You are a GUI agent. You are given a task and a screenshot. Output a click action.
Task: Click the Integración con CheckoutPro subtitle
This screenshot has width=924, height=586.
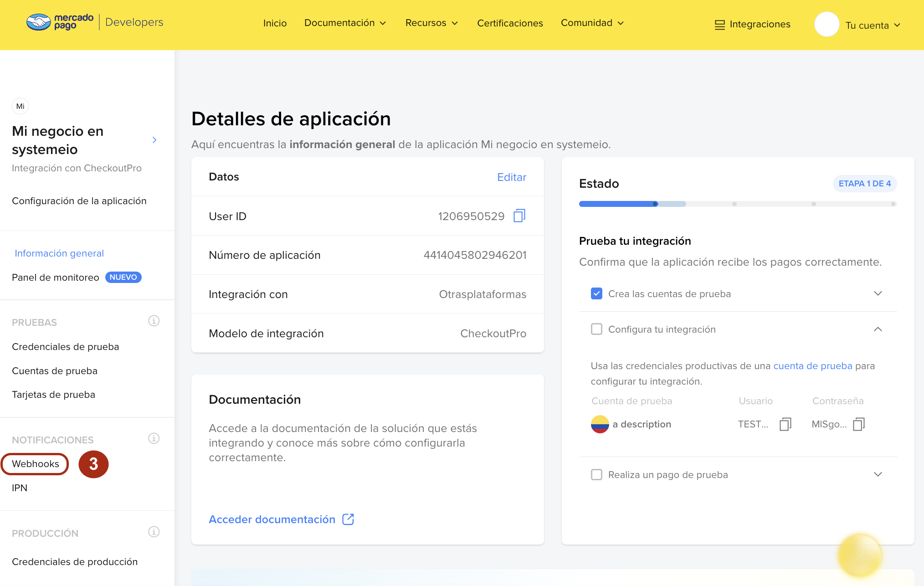[77, 168]
